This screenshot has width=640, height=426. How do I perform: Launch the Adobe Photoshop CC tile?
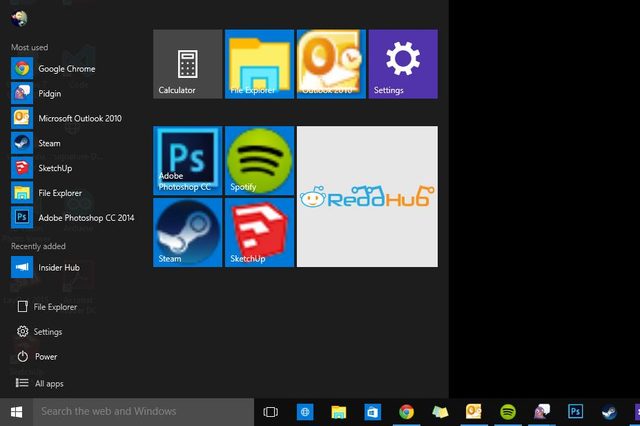click(x=188, y=160)
